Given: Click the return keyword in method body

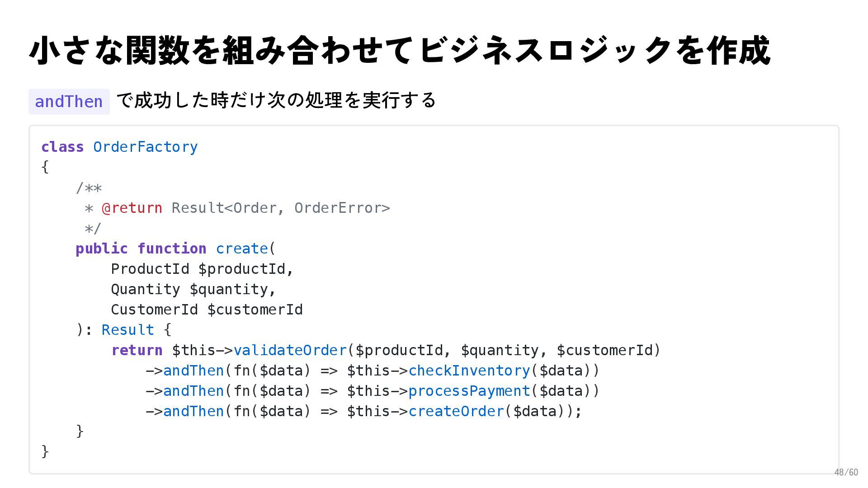Looking at the screenshot, I should 137,350.
